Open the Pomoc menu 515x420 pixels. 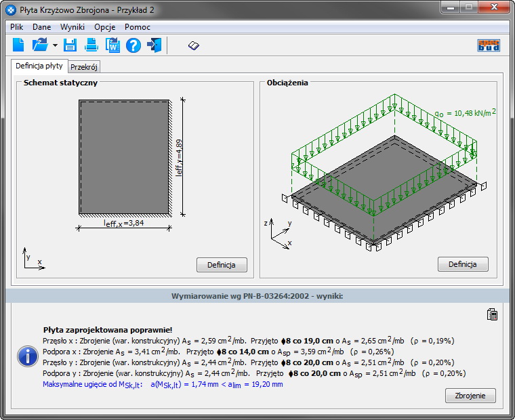[x=138, y=27]
